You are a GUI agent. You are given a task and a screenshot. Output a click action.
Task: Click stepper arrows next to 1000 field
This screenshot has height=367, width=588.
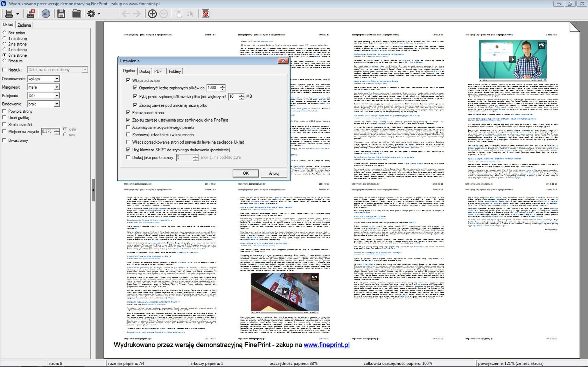pyautogui.click(x=223, y=88)
